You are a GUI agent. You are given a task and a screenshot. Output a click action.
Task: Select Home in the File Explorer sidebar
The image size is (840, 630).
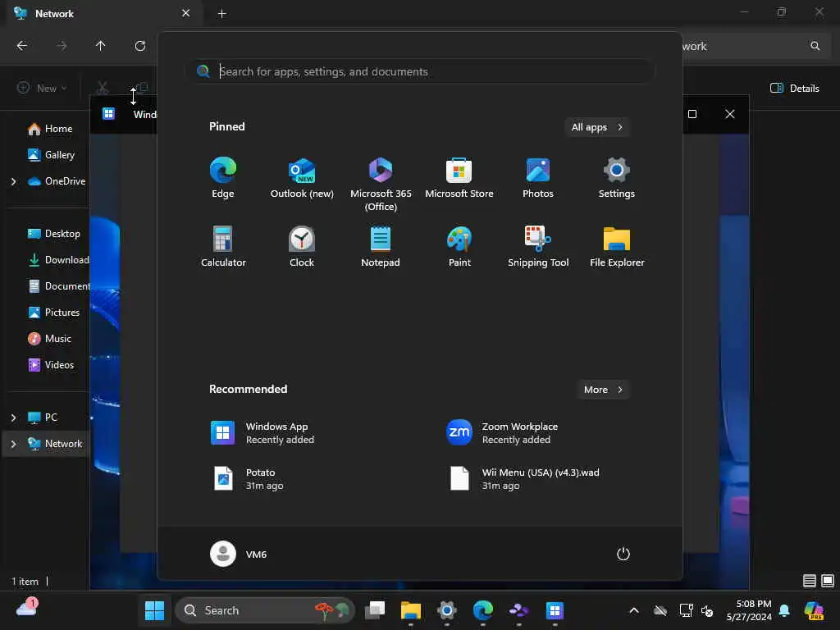click(50, 129)
